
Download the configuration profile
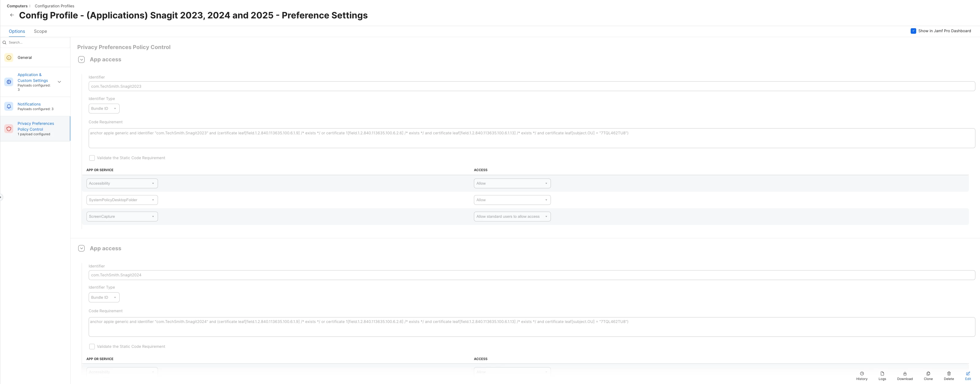click(905, 376)
